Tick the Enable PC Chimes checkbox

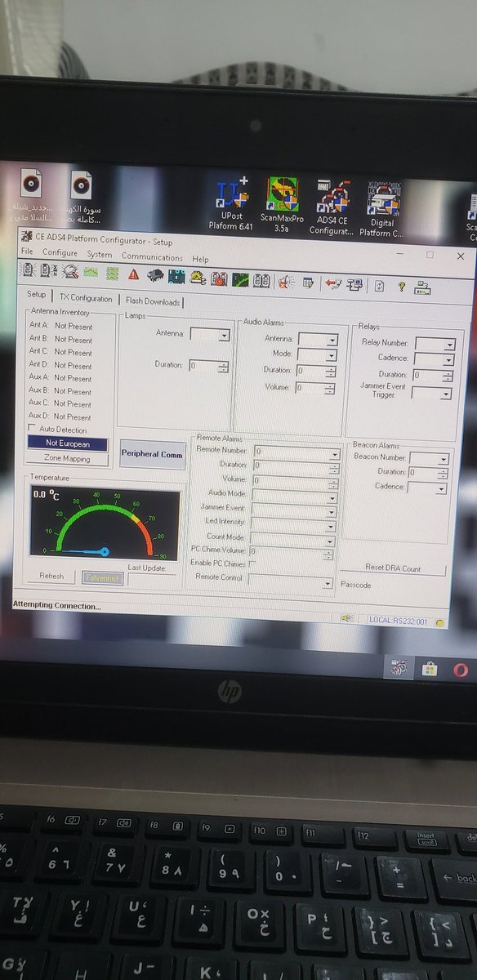click(252, 563)
